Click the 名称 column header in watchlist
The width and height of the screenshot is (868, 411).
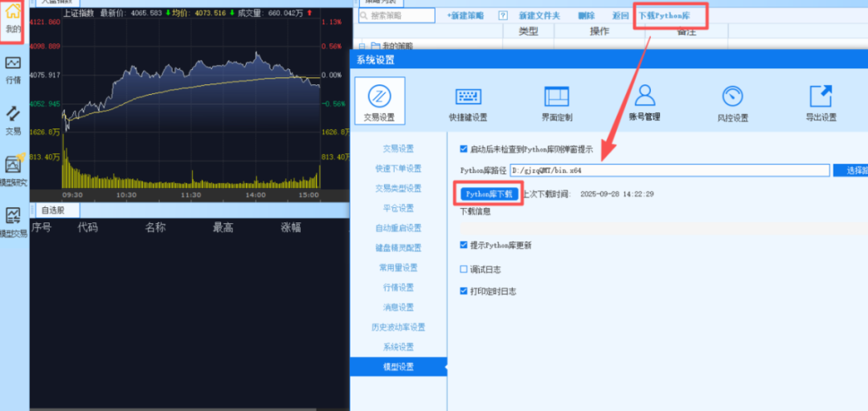155,227
